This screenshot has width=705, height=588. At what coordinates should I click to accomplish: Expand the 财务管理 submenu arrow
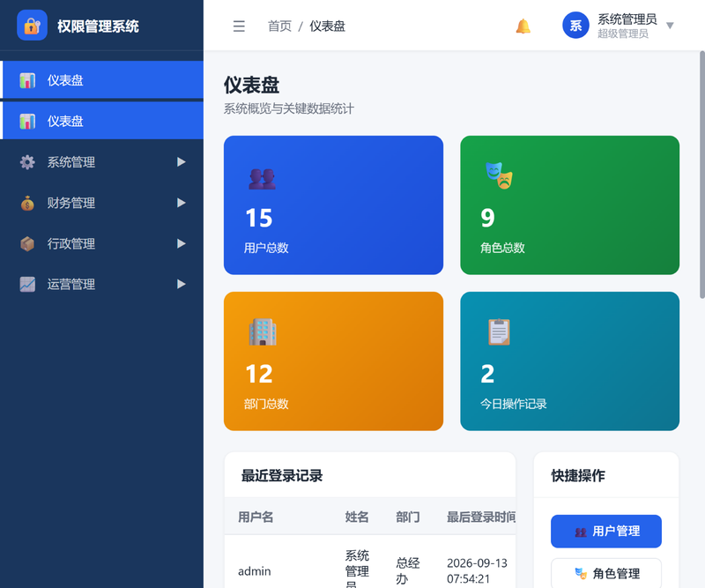pos(182,203)
